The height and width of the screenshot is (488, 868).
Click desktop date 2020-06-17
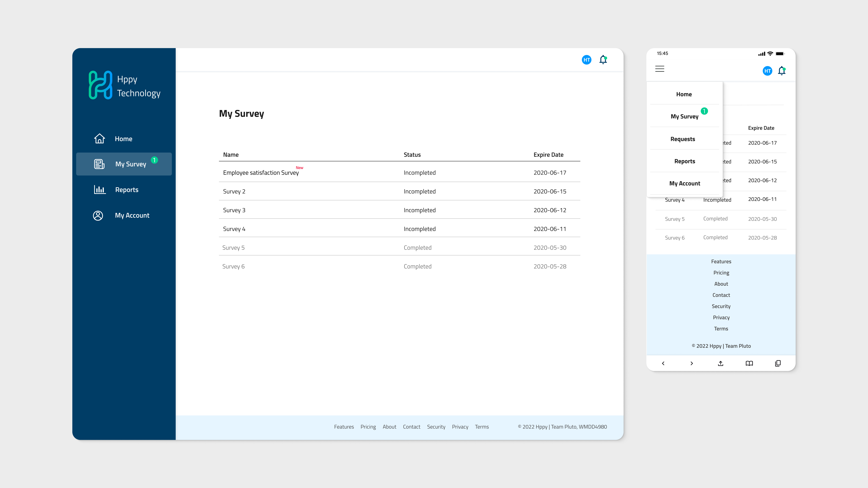[550, 173]
